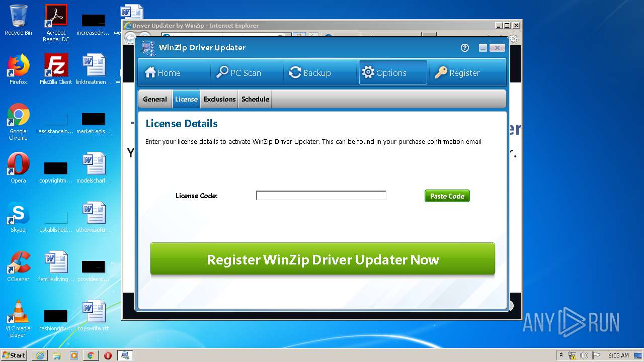This screenshot has width=644, height=362.
Task: Open Internet Explorer from the taskbar
Action: 40,355
